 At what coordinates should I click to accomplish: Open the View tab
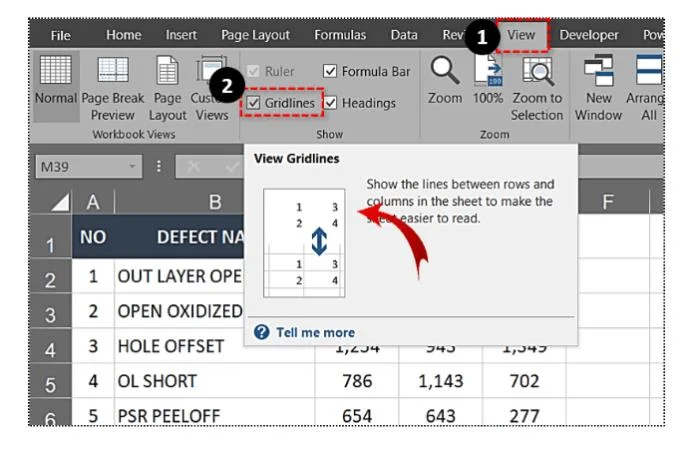521,35
